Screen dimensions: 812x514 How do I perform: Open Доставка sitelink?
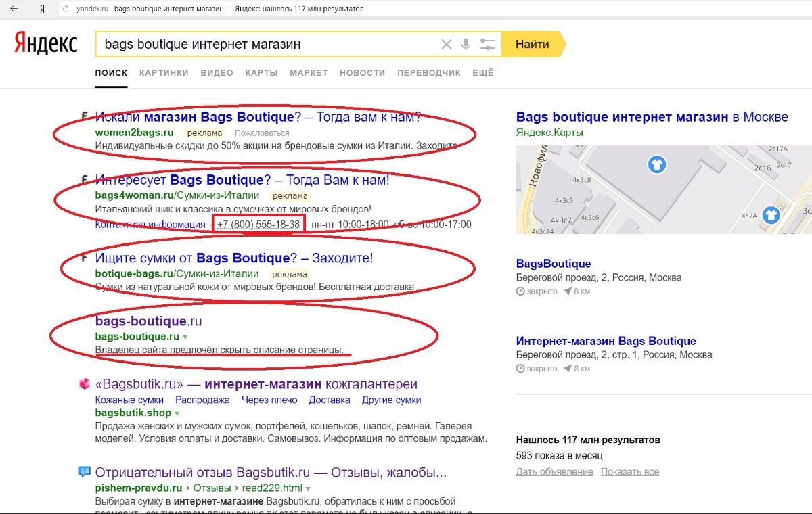[x=330, y=400]
